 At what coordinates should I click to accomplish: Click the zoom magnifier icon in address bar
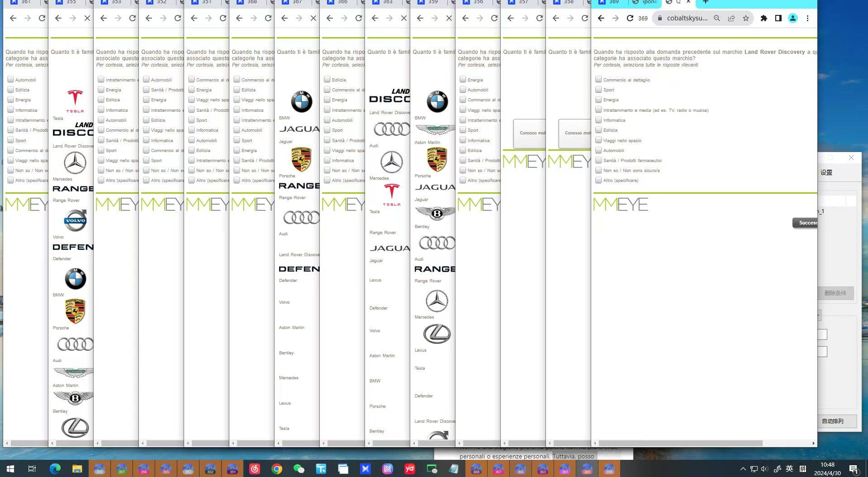point(717,18)
